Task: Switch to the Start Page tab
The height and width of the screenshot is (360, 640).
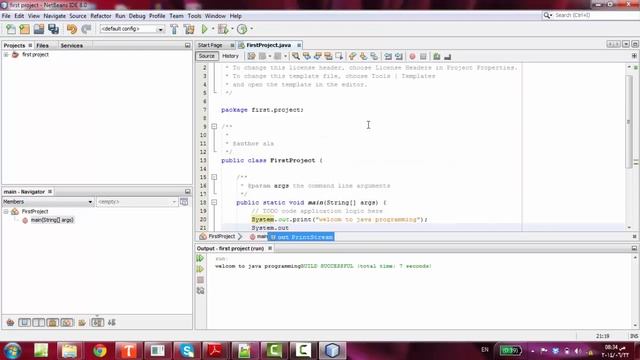Action: 210,45
